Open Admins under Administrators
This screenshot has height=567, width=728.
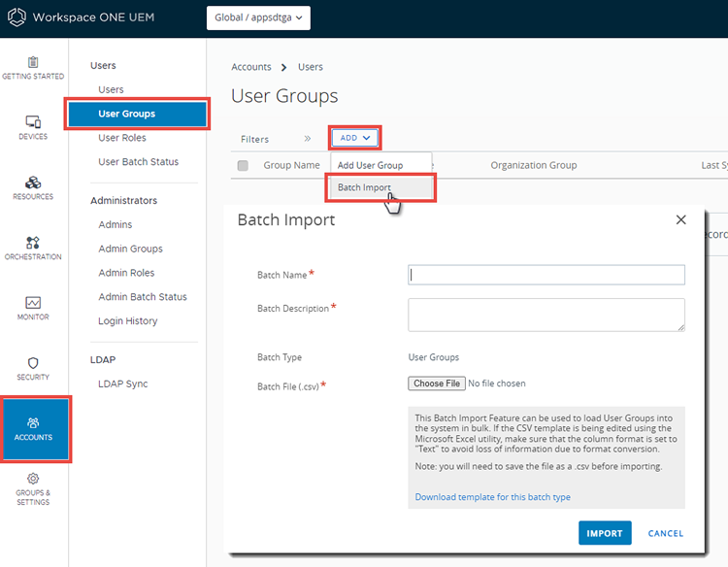(116, 224)
